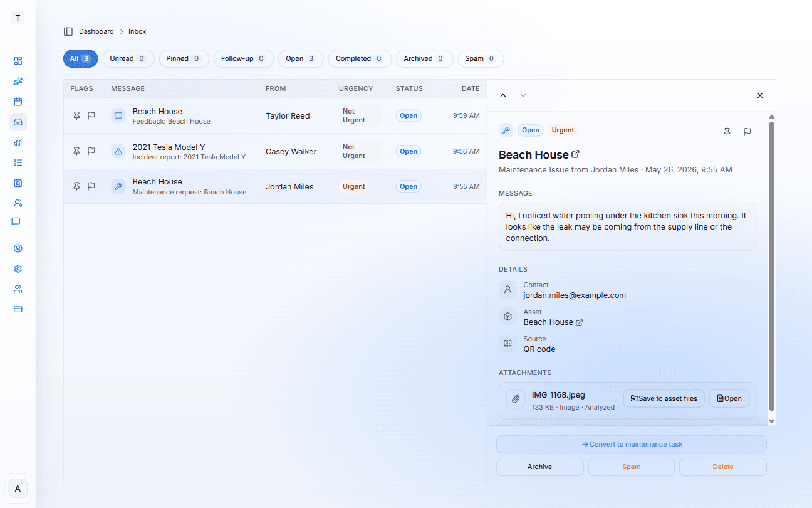Click the Urgent badge in Jordan Miles row
The image size is (812, 508).
tap(354, 186)
